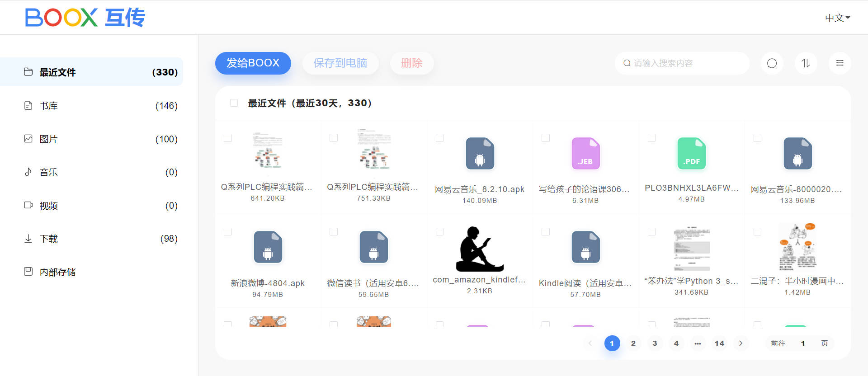The image size is (868, 376).
Task: Open 最近文件 in the sidebar
Action: pyautogui.click(x=91, y=72)
